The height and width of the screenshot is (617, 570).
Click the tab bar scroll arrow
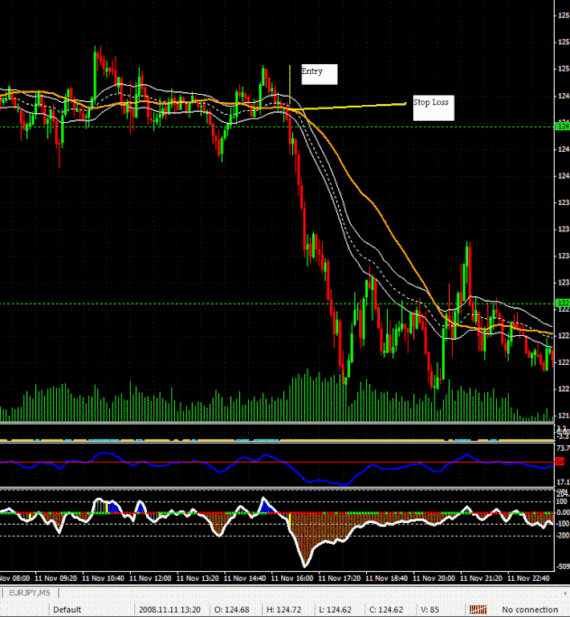pyautogui.click(x=567, y=593)
